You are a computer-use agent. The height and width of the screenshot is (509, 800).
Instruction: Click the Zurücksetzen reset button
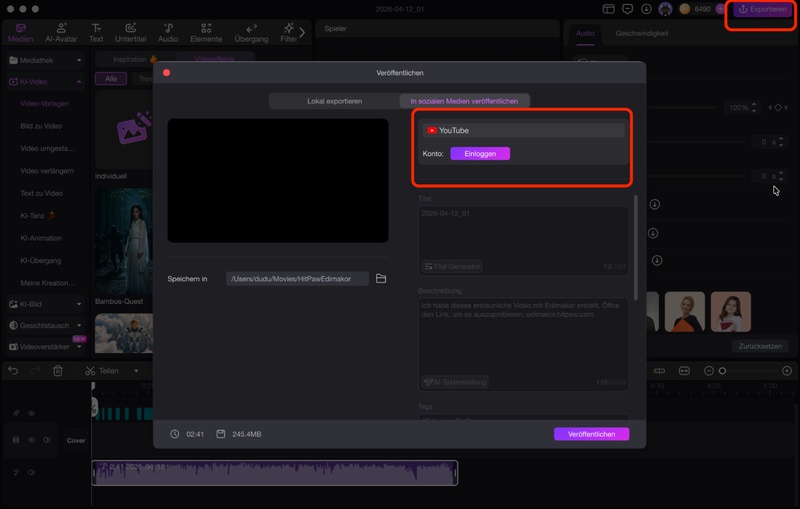click(760, 346)
